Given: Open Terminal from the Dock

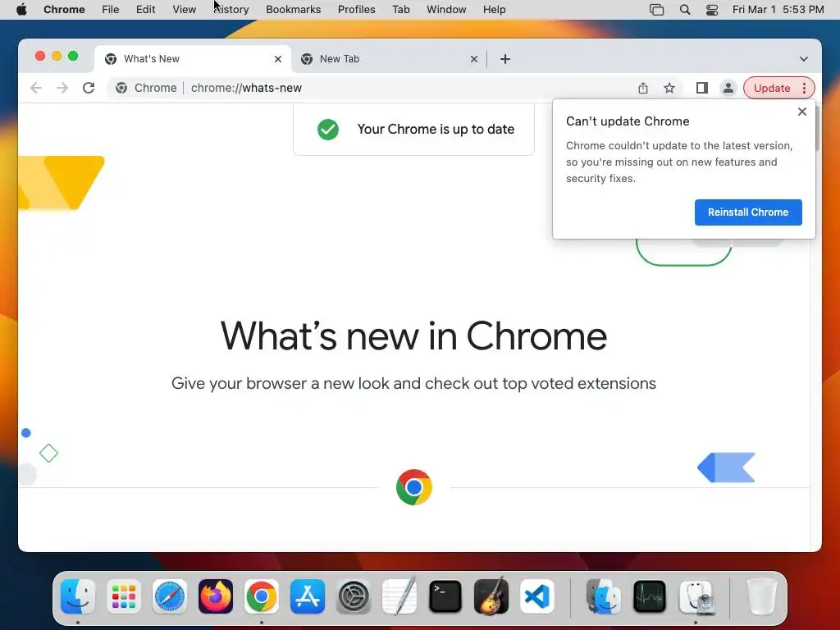Looking at the screenshot, I should [445, 596].
